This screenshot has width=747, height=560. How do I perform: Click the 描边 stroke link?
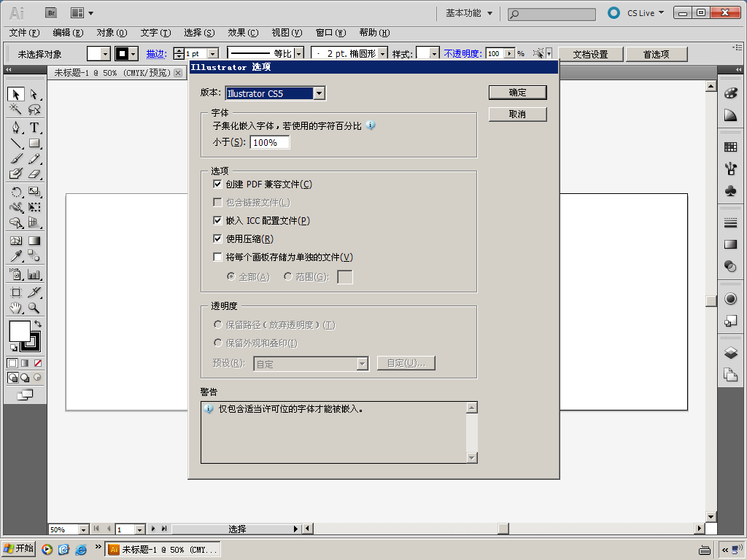click(x=156, y=54)
